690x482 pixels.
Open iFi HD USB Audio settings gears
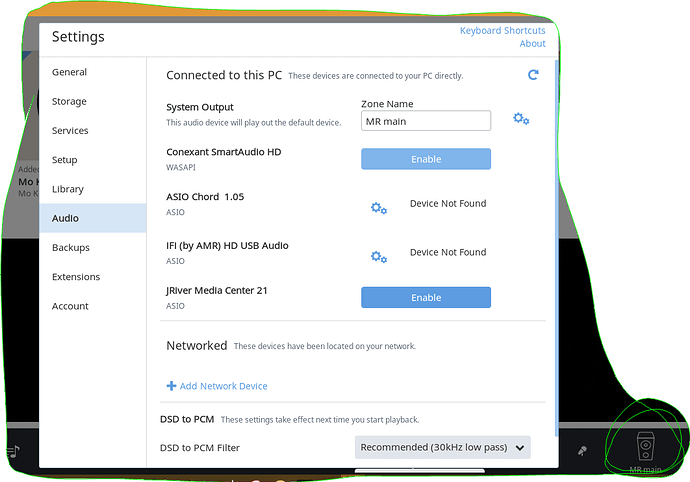pos(378,257)
